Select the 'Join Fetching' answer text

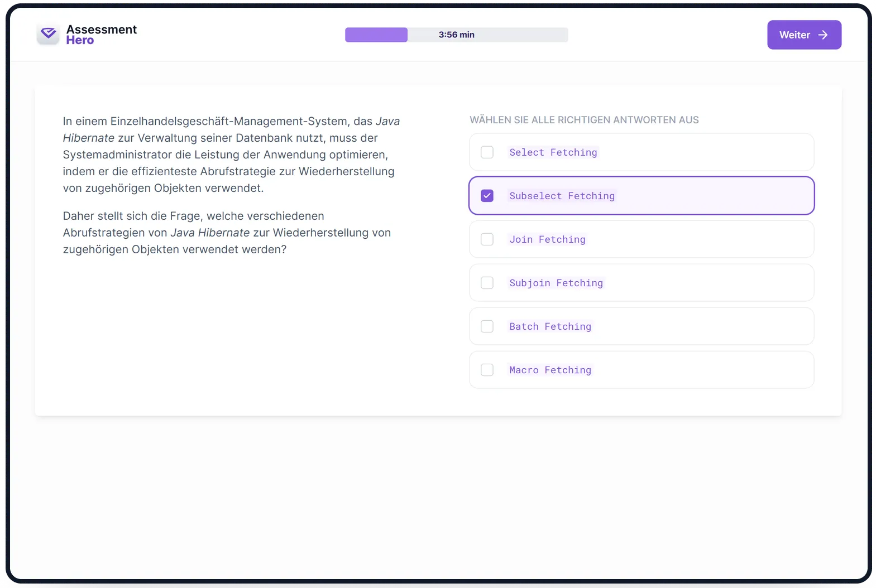[x=547, y=239]
